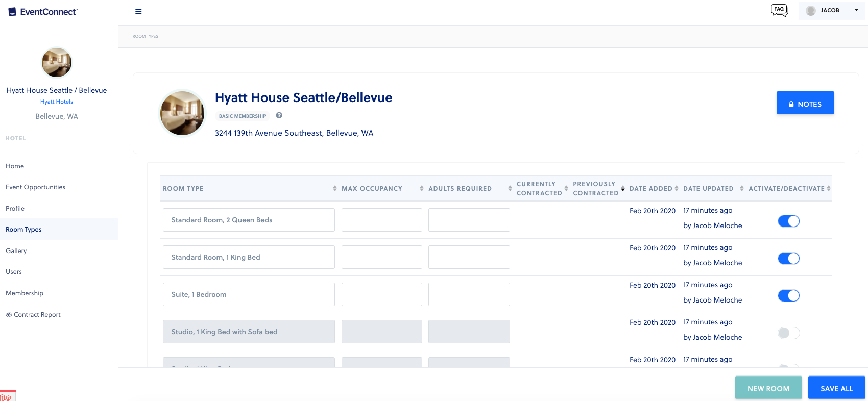Open Profile in sidebar

(x=15, y=208)
